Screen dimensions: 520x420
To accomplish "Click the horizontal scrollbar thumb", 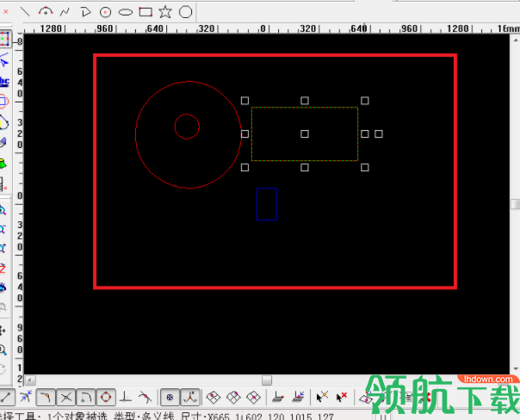I will [267, 380].
